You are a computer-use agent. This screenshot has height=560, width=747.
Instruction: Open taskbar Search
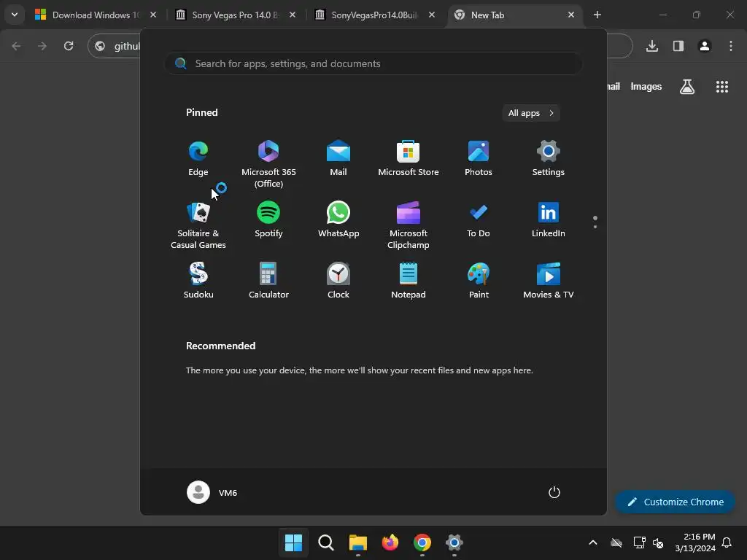tap(326, 542)
